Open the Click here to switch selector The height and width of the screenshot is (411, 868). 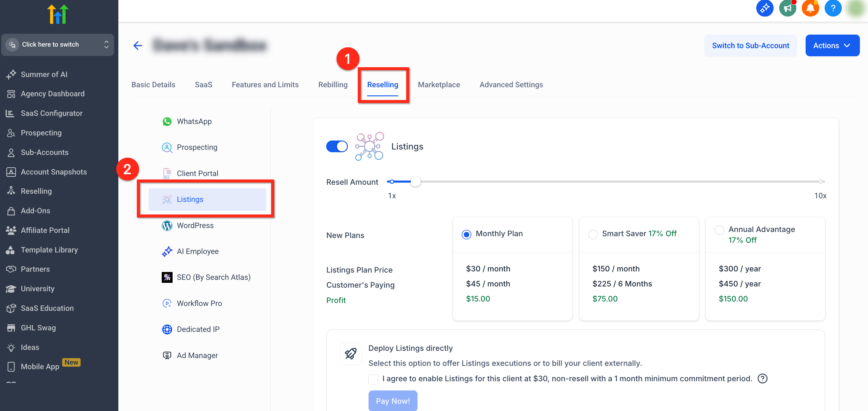pyautogui.click(x=58, y=45)
